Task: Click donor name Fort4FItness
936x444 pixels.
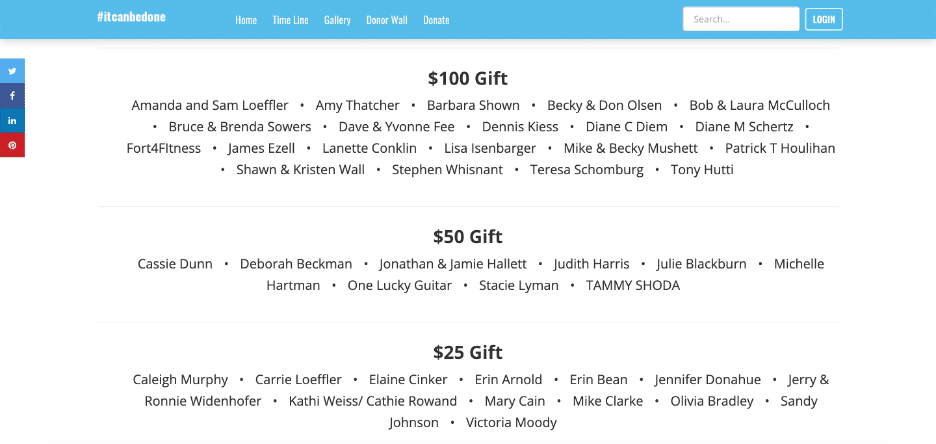Action: (164, 148)
